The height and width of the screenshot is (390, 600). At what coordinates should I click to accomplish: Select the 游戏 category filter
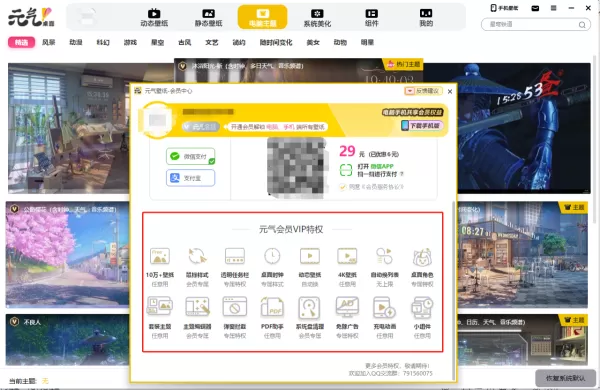(x=130, y=42)
